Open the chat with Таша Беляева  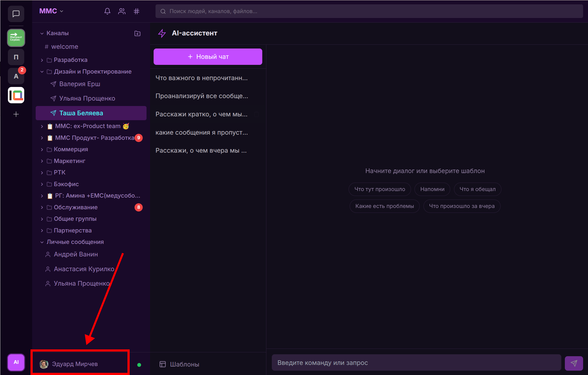(81, 113)
